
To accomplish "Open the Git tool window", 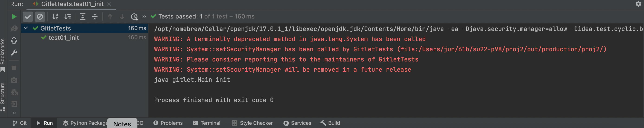I will click(x=20, y=123).
